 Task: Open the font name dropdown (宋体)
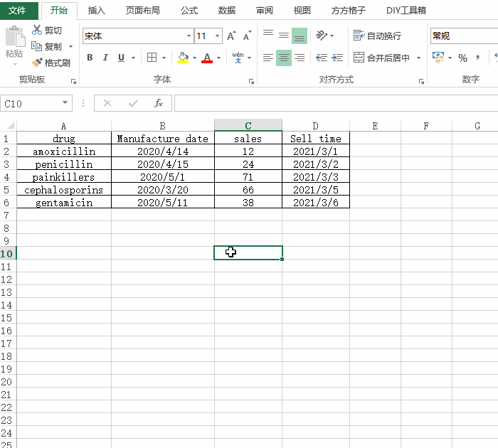(189, 36)
